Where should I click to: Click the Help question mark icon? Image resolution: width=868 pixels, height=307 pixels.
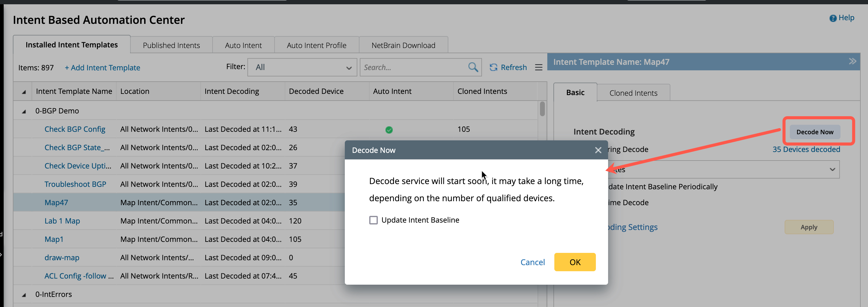point(833,18)
